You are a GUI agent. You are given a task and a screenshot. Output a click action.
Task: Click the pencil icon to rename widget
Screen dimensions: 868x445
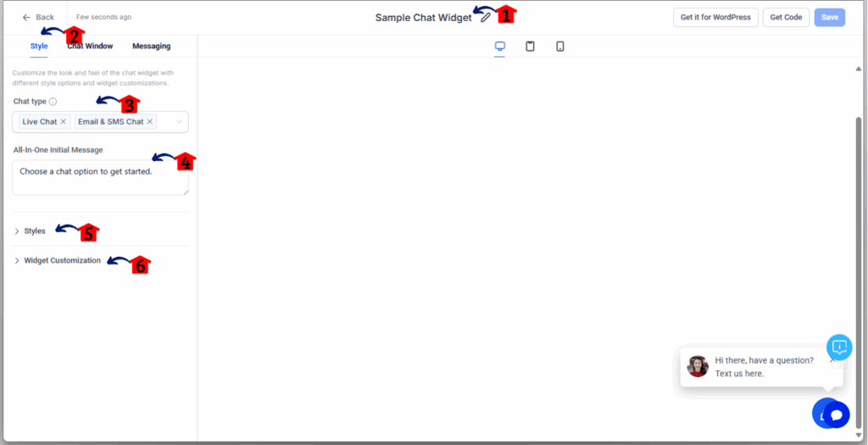coord(486,17)
